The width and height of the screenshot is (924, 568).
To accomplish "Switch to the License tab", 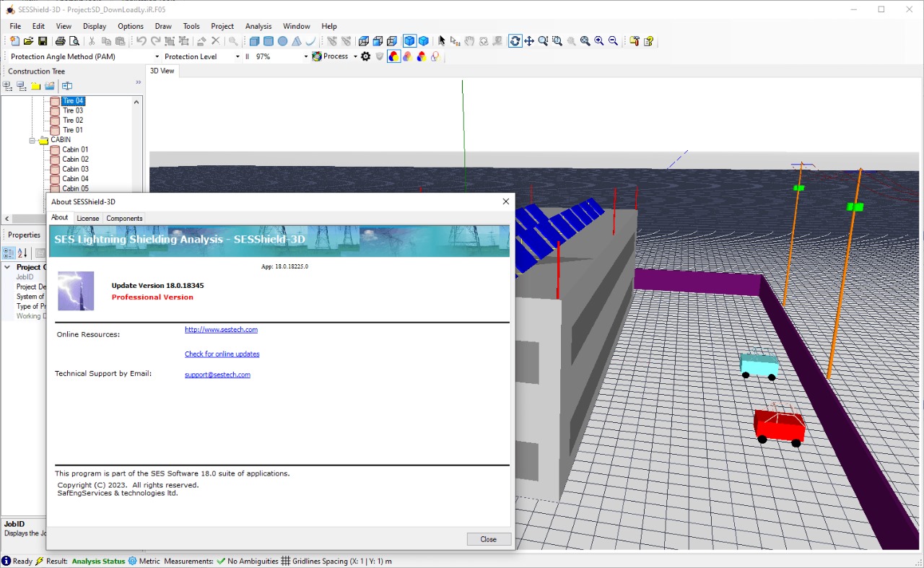I will click(x=87, y=218).
